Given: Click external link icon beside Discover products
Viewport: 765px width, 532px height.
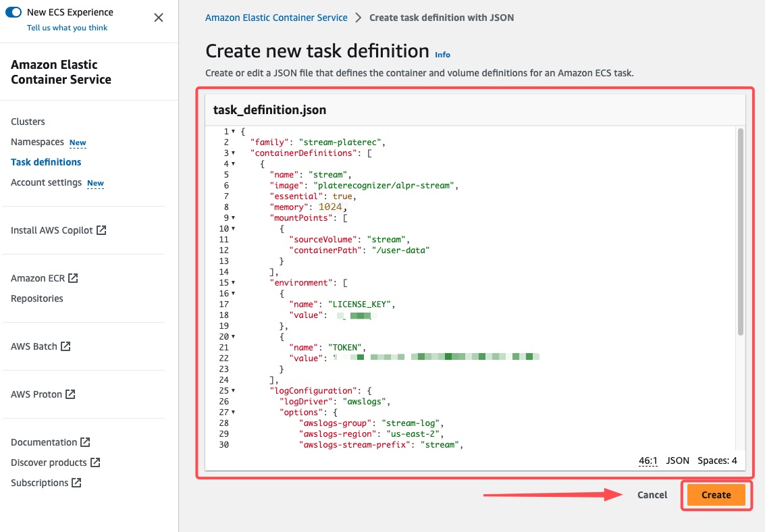Looking at the screenshot, I should coord(95,462).
